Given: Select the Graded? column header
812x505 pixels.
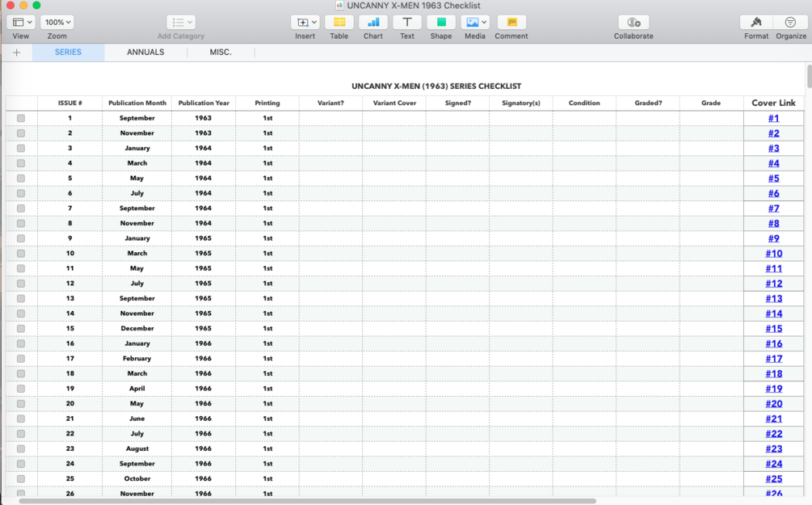Looking at the screenshot, I should coord(648,103).
